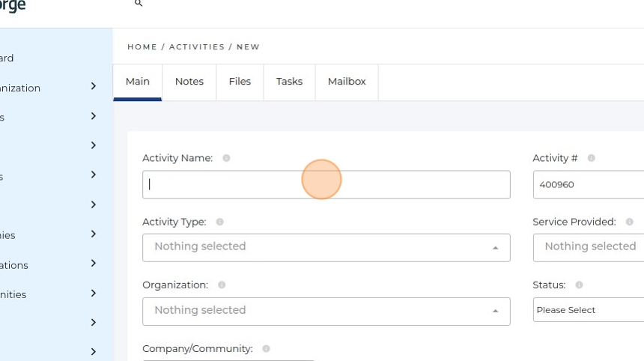Click info icon beside Service Provided label
This screenshot has height=361, width=644.
click(630, 222)
